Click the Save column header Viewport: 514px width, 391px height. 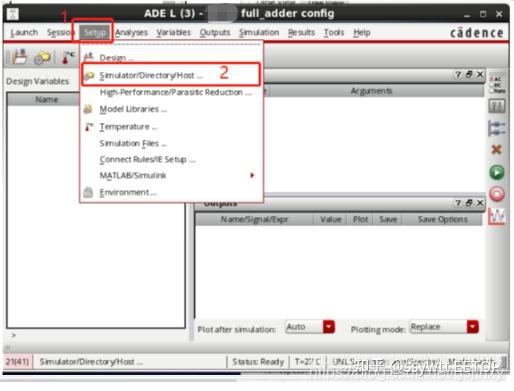(388, 220)
